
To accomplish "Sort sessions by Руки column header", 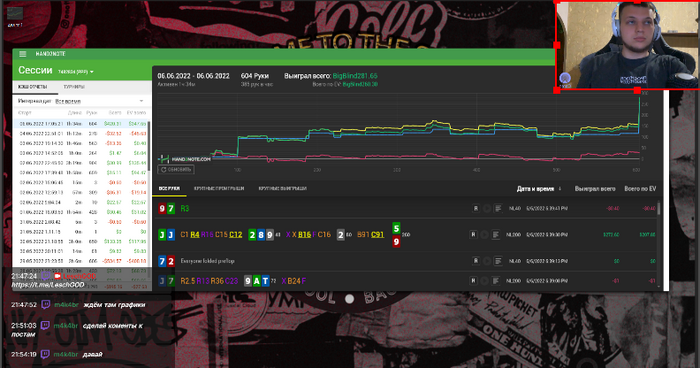I will click(92, 113).
